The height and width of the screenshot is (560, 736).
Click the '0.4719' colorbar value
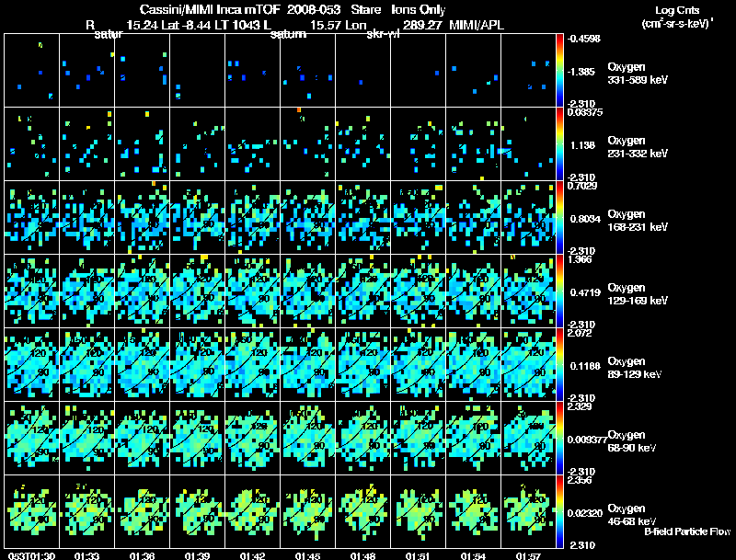(585, 292)
